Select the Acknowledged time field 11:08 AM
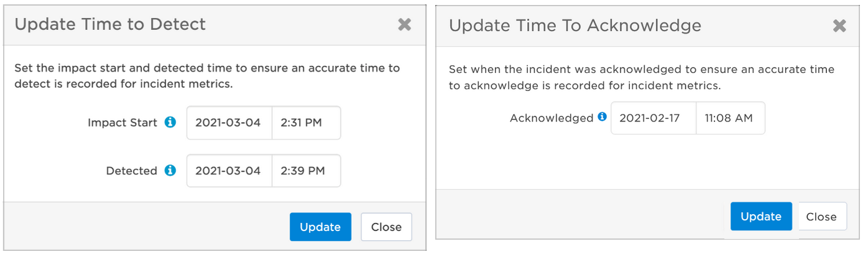Viewport: 868px width, 254px height. click(x=731, y=118)
